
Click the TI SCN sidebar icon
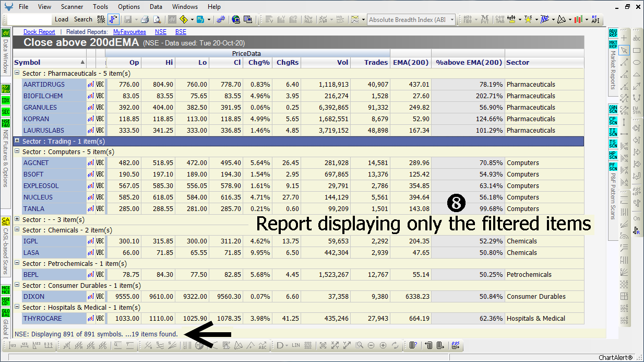tap(613, 132)
